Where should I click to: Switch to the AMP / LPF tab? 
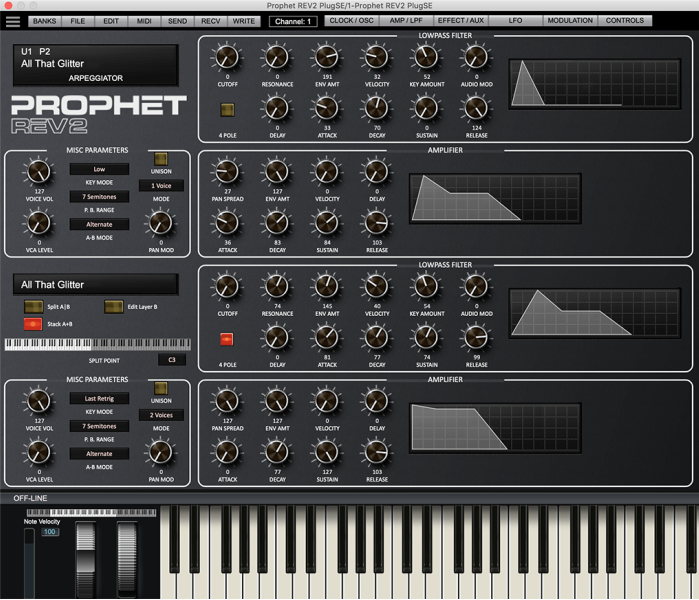[x=406, y=21]
